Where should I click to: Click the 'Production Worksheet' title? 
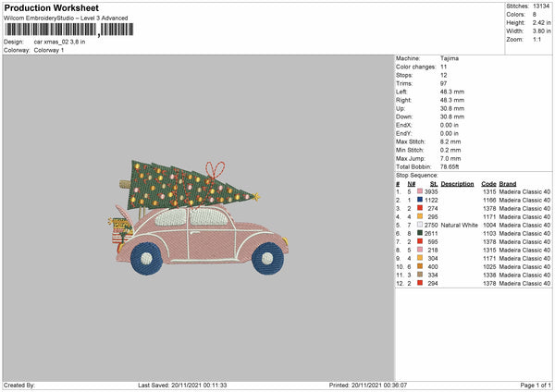pyautogui.click(x=52, y=8)
